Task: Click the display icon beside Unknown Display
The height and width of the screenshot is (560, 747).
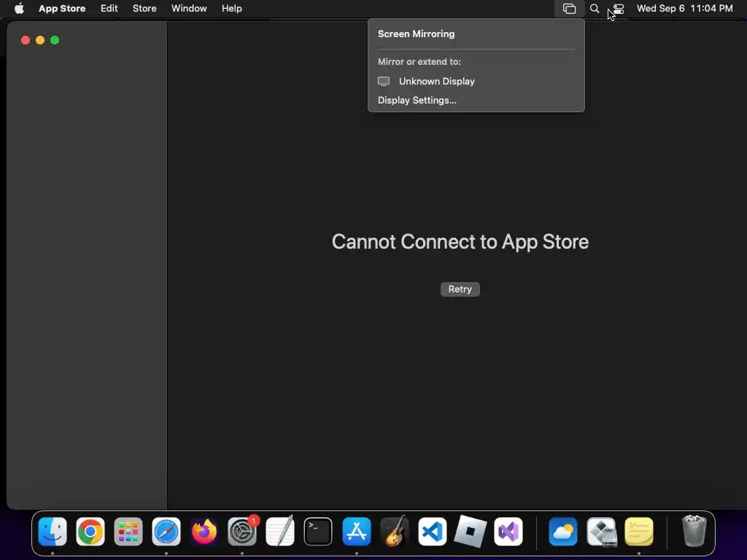Action: pos(384,82)
